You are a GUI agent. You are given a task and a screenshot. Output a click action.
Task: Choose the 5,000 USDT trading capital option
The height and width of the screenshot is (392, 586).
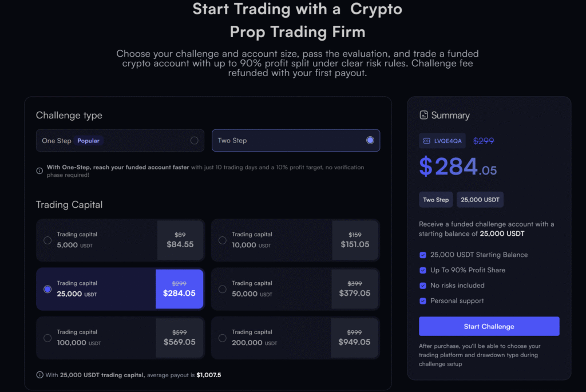point(47,240)
